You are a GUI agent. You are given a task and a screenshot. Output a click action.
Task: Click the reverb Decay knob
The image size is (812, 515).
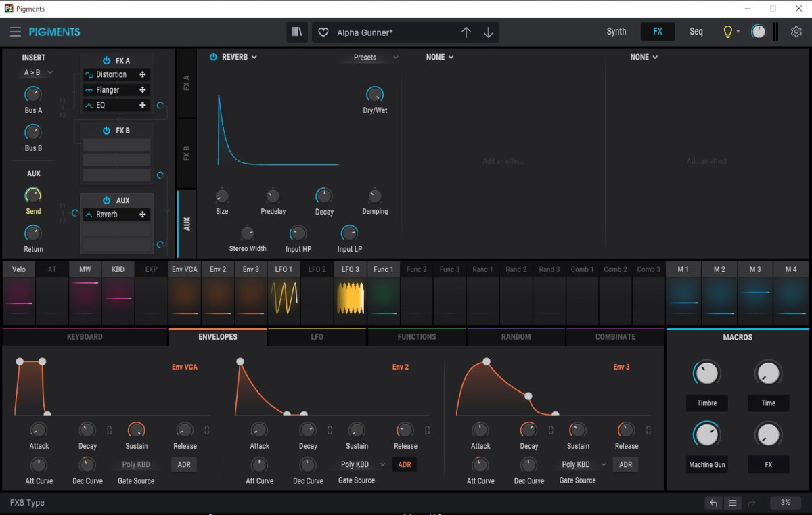pos(323,196)
